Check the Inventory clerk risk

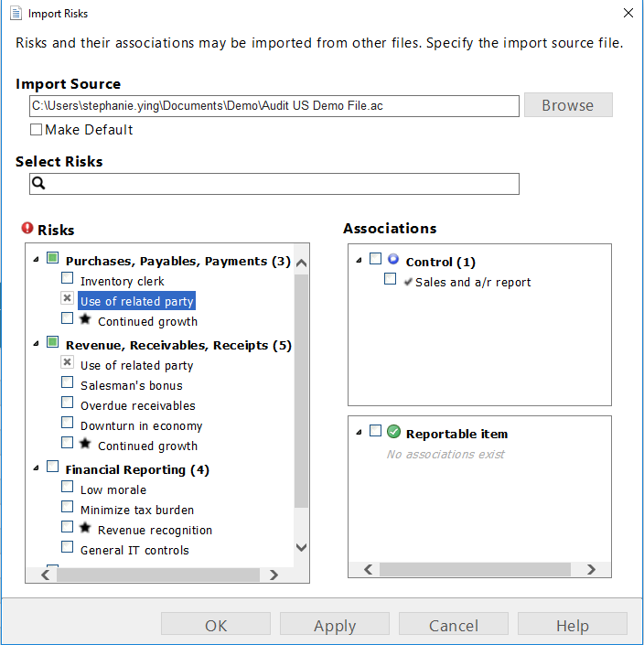tap(68, 279)
